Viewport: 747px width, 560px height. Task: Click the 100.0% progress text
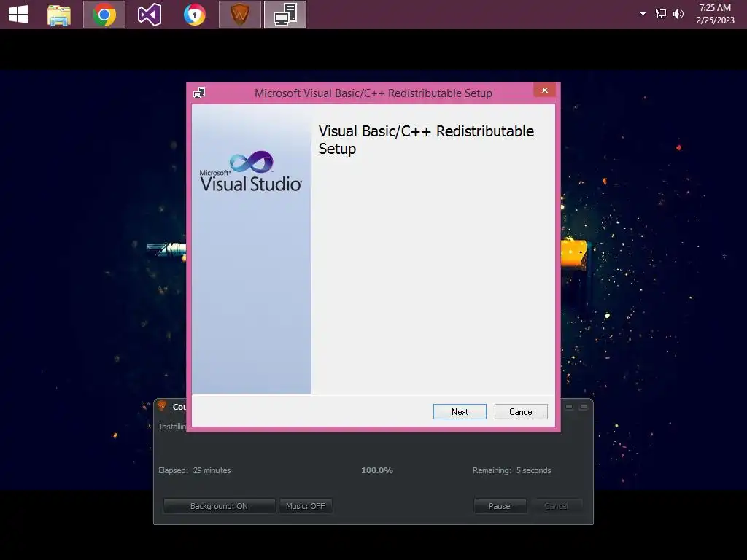[x=377, y=470]
